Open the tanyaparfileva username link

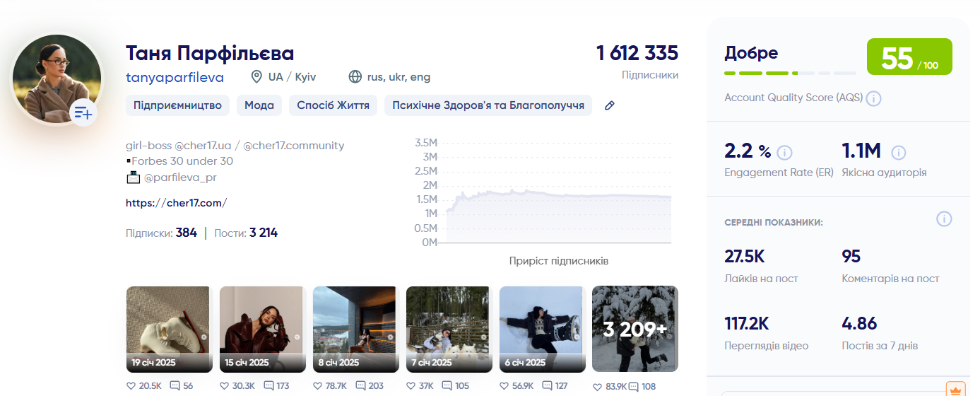(x=175, y=77)
